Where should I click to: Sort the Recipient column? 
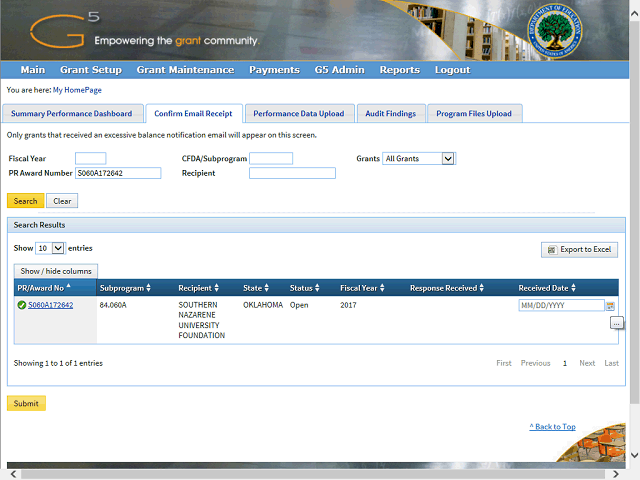tap(217, 288)
